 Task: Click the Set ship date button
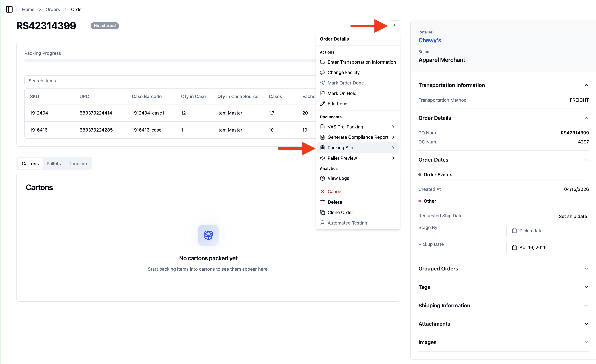click(x=572, y=216)
